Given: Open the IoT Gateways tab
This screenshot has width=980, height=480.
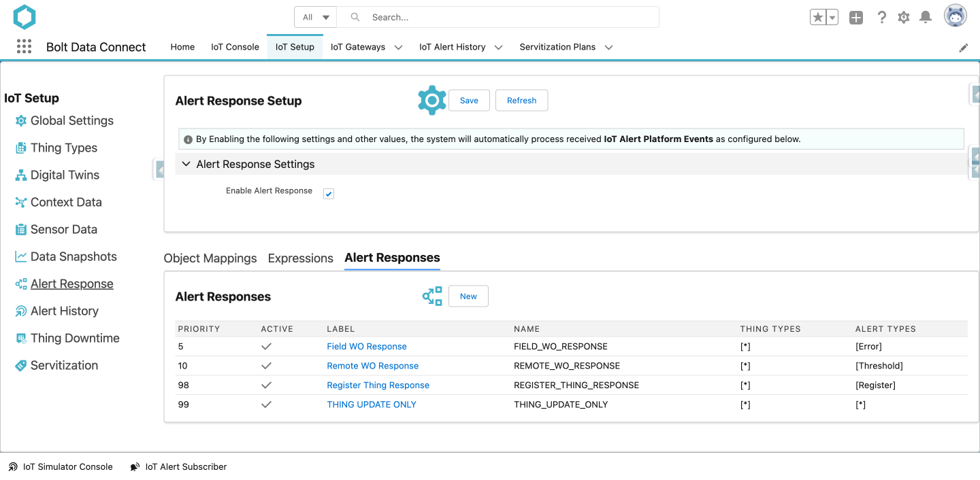Looking at the screenshot, I should [358, 47].
